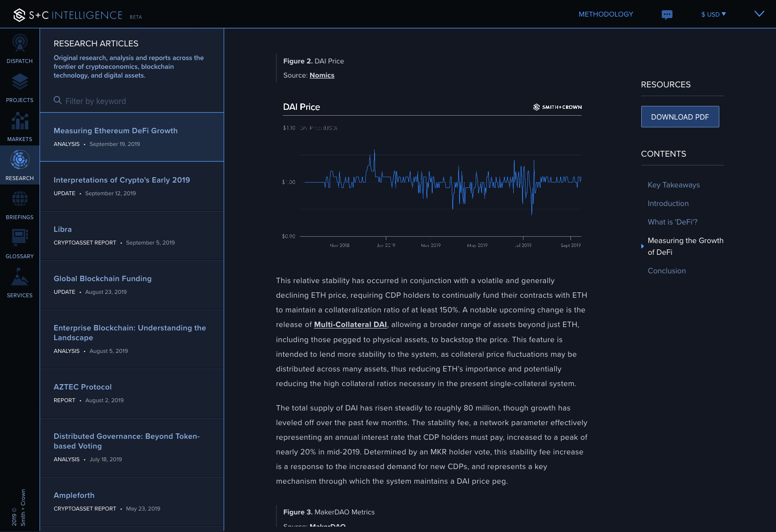Jump to Key Takeaways section
This screenshot has width=776, height=532.
click(x=673, y=185)
